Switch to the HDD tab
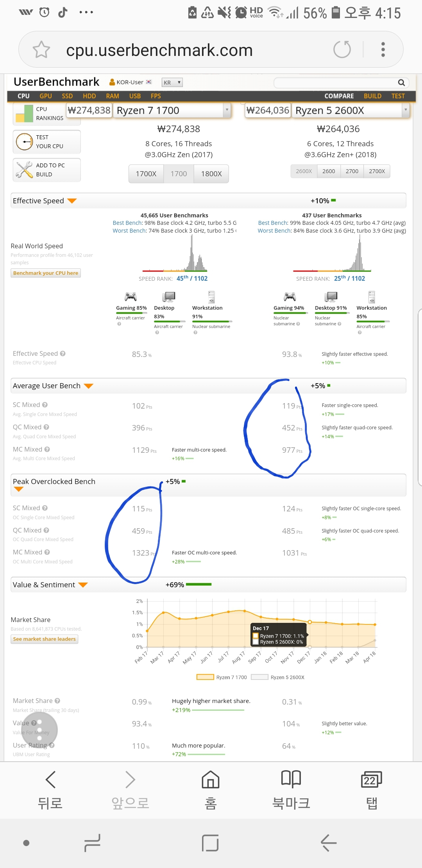 (x=89, y=96)
